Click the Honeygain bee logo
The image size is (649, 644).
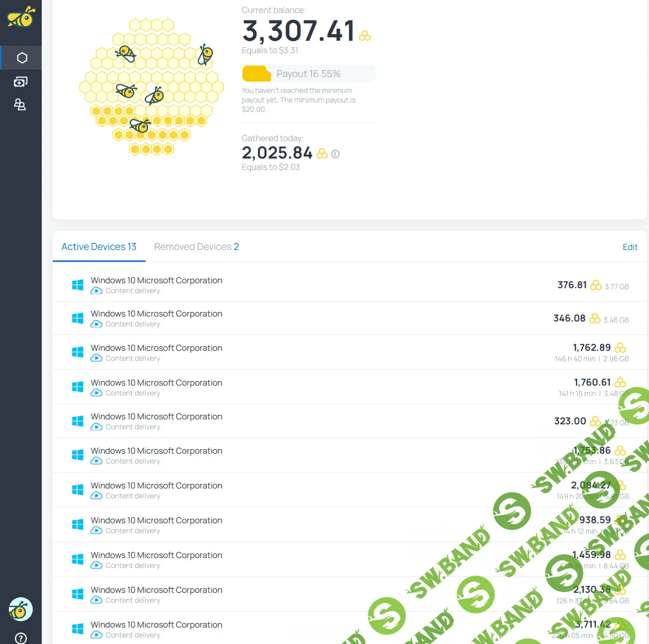(21, 17)
